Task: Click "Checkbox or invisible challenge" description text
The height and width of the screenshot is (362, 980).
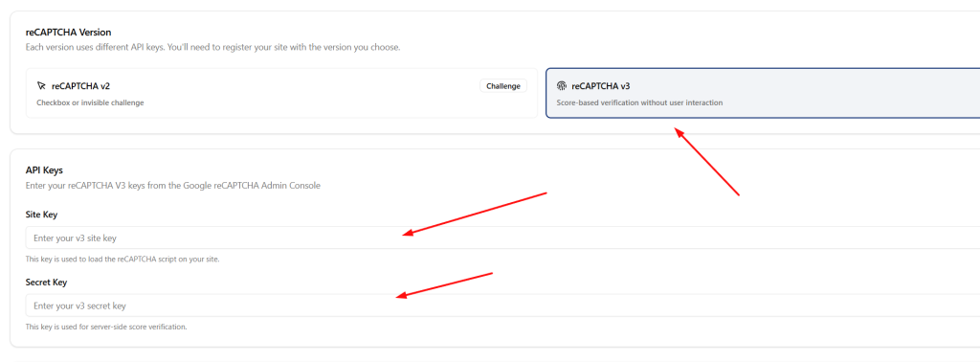Action: point(90,102)
